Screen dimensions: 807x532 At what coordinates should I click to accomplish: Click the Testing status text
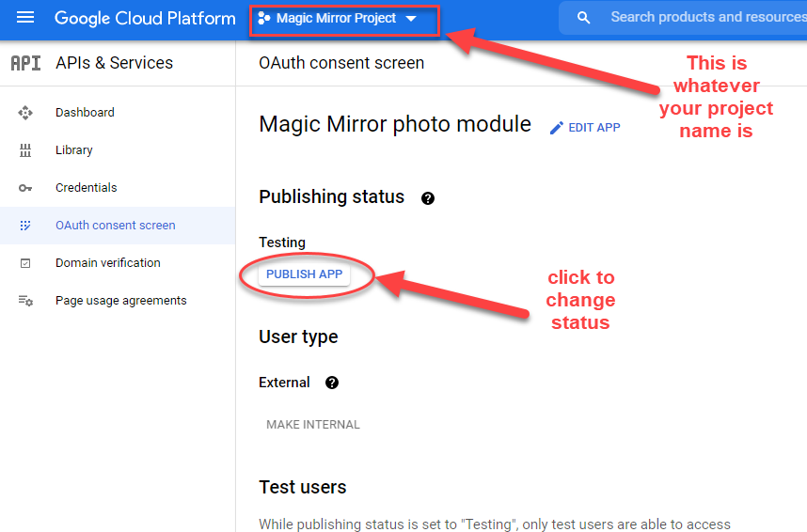pyautogui.click(x=282, y=243)
